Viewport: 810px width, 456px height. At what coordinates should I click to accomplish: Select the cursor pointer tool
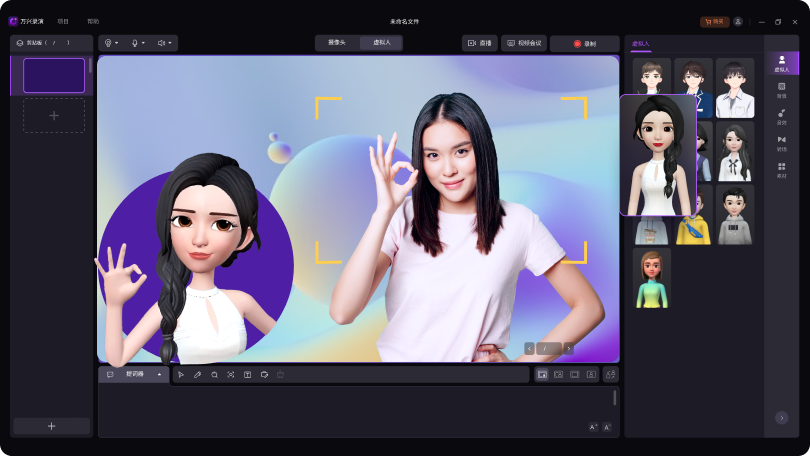181,374
